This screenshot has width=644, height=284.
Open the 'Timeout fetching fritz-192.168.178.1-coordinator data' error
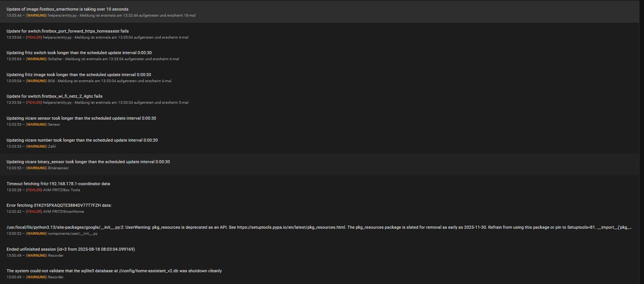pos(320,187)
